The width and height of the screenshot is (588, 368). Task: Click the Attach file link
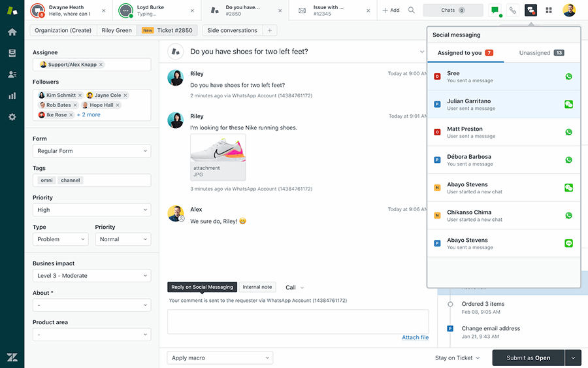point(415,337)
